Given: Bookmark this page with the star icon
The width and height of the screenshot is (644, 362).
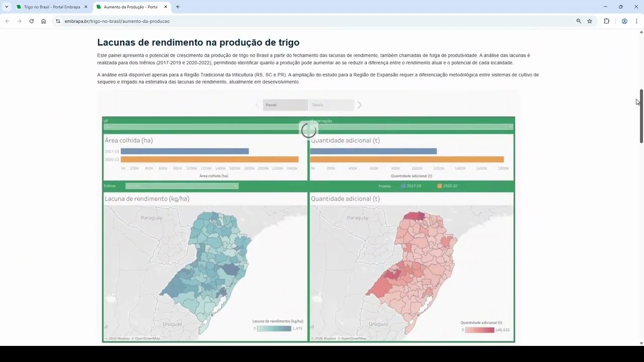Looking at the screenshot, I should coord(590,21).
